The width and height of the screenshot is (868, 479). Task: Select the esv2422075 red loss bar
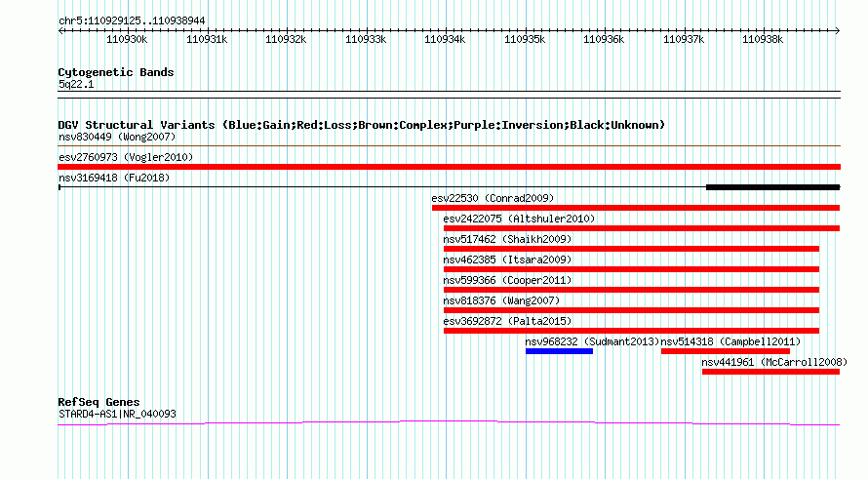(x=642, y=228)
